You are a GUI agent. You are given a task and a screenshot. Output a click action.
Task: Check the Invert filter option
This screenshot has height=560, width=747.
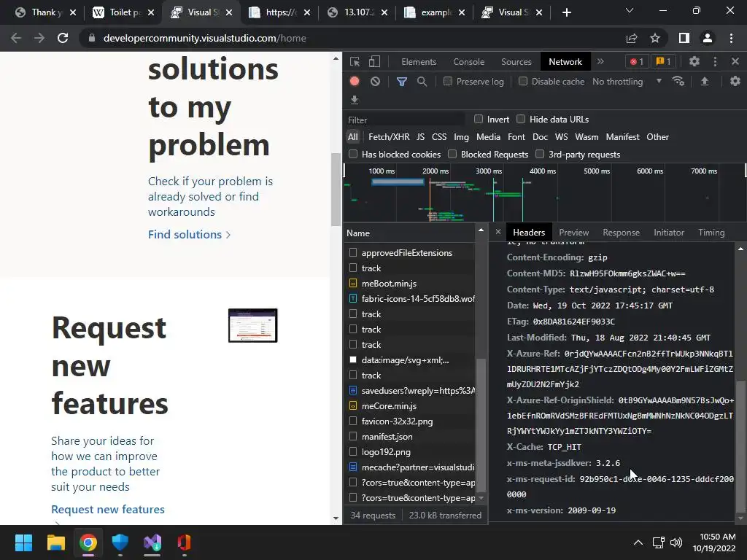tap(479, 119)
